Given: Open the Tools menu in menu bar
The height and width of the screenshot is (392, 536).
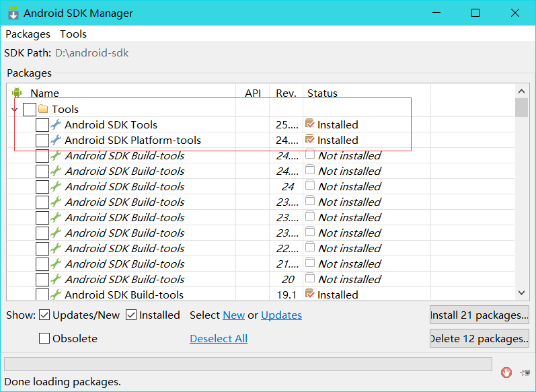Looking at the screenshot, I should point(73,34).
